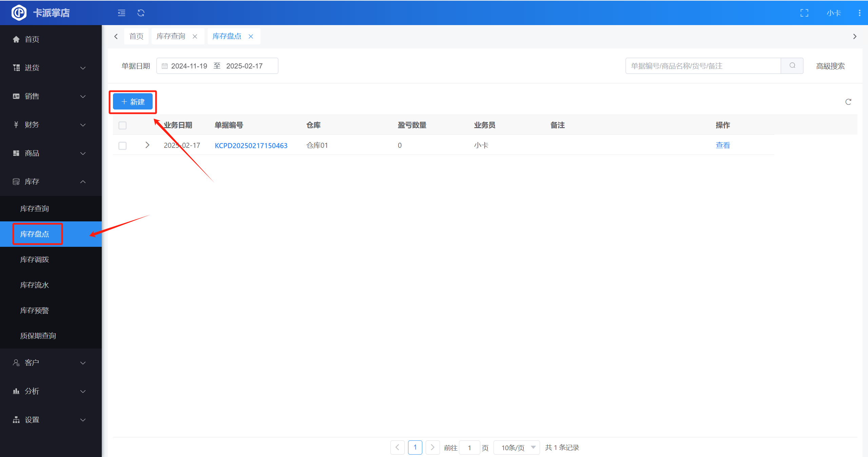Switch to the 首页 tab
The height and width of the screenshot is (457, 868).
[136, 36]
